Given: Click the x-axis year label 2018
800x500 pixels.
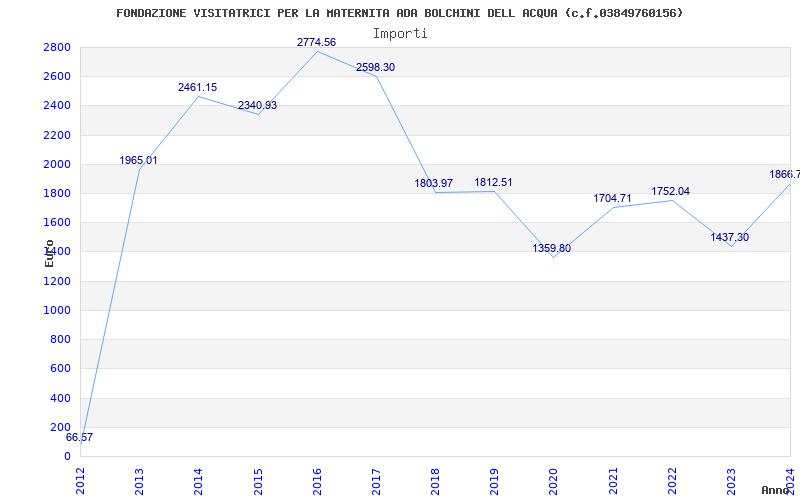Looking at the screenshot, I should coord(435,481).
